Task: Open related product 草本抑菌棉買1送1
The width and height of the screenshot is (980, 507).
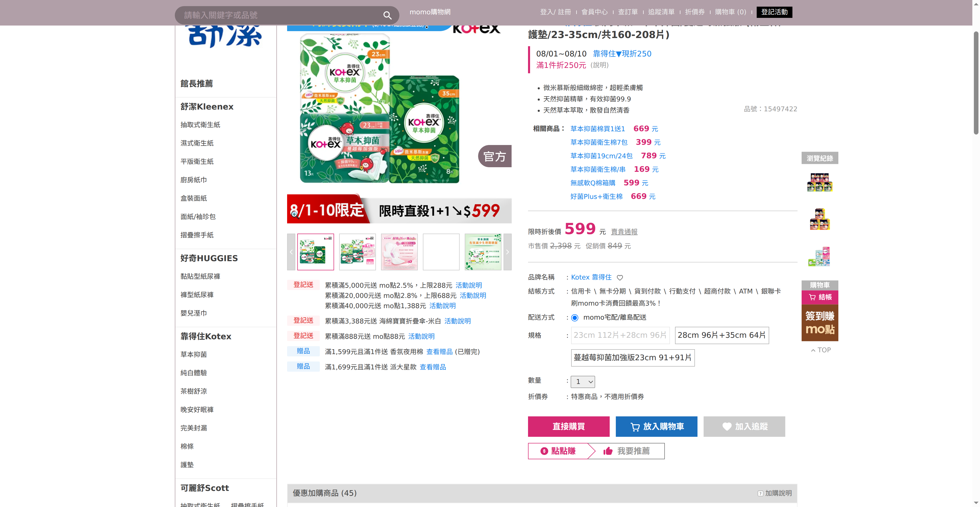Action: (x=598, y=129)
